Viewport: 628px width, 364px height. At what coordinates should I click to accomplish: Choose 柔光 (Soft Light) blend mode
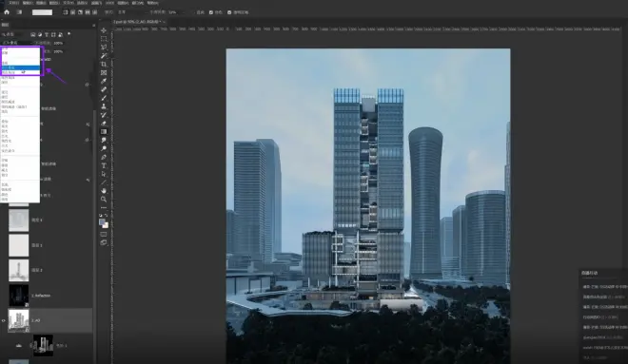pos(20,126)
